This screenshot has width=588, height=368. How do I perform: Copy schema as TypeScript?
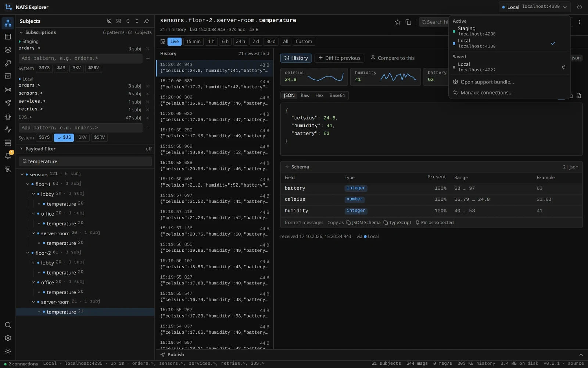pyautogui.click(x=397, y=223)
